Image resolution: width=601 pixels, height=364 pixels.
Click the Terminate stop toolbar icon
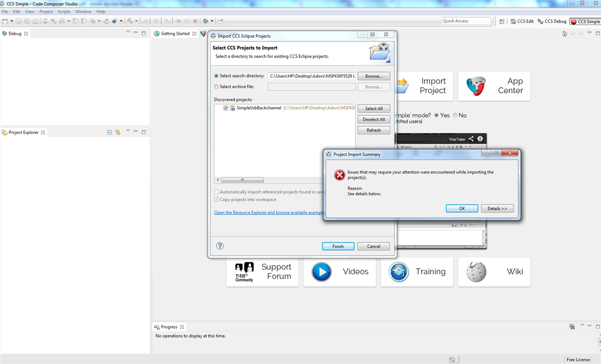195,21
